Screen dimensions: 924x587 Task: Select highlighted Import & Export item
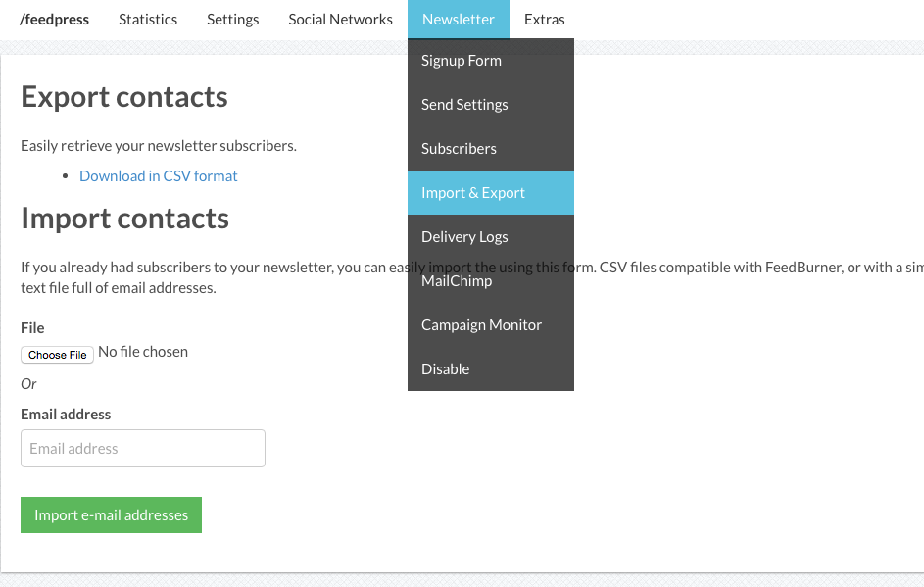click(473, 193)
